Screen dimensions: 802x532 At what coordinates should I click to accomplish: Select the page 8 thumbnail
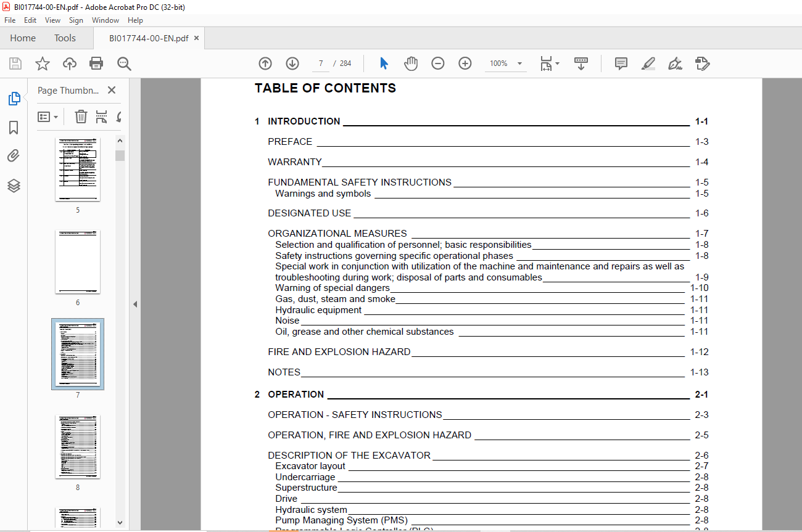78,447
